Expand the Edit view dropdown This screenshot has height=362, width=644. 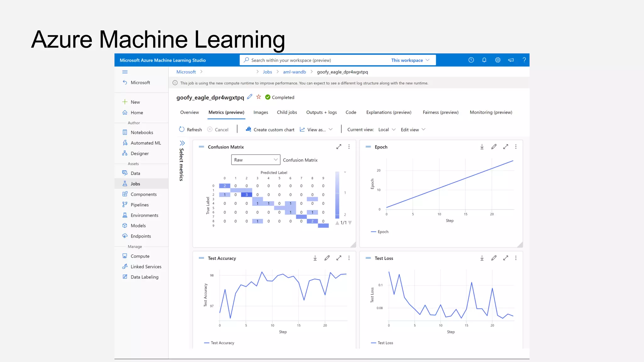tap(413, 129)
